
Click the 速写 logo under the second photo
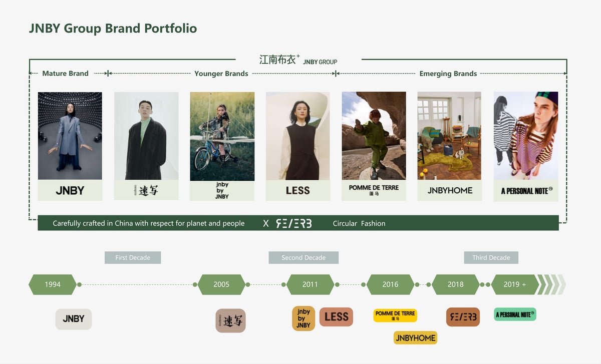146,190
